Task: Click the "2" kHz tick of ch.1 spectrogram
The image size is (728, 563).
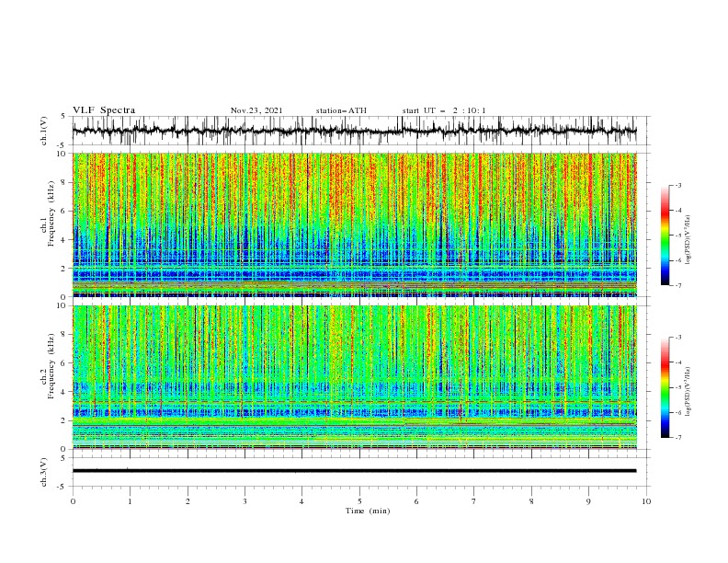Action: pos(63,269)
